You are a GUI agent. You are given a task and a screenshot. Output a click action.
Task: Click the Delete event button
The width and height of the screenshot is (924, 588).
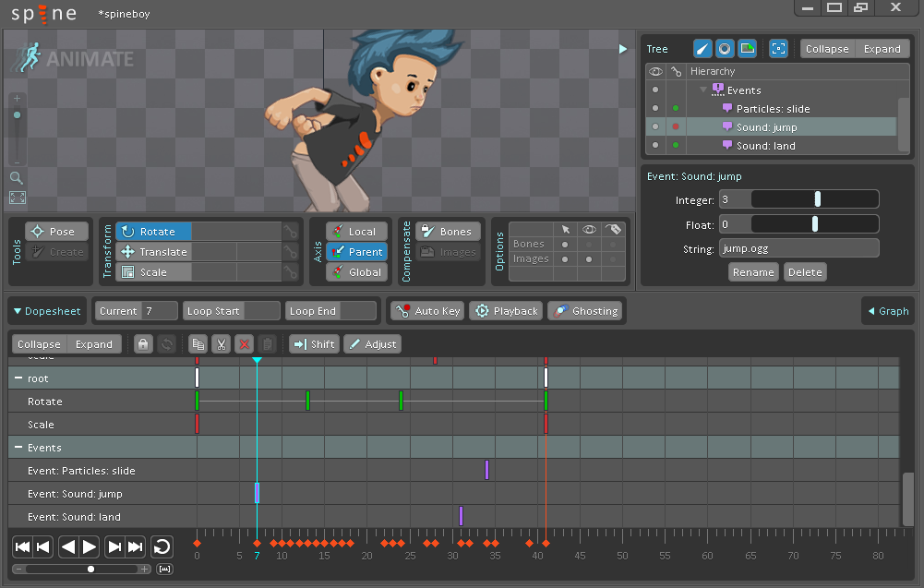pyautogui.click(x=805, y=272)
